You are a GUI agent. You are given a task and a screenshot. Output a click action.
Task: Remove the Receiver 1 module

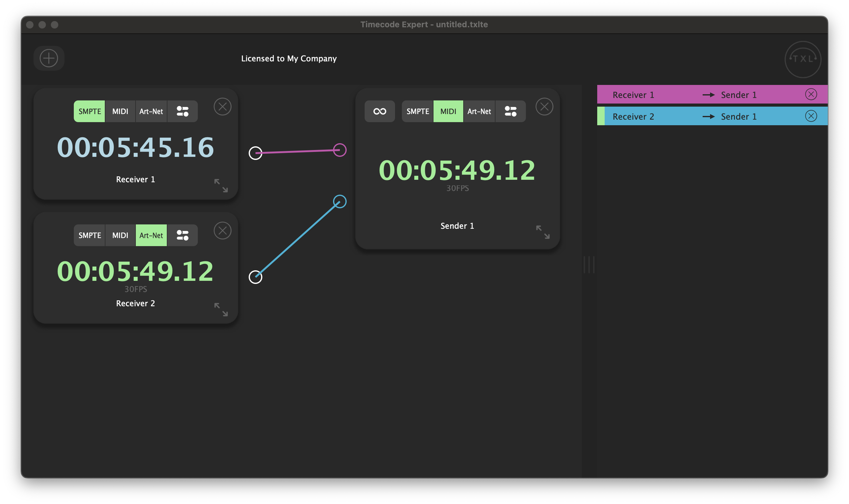click(x=223, y=107)
